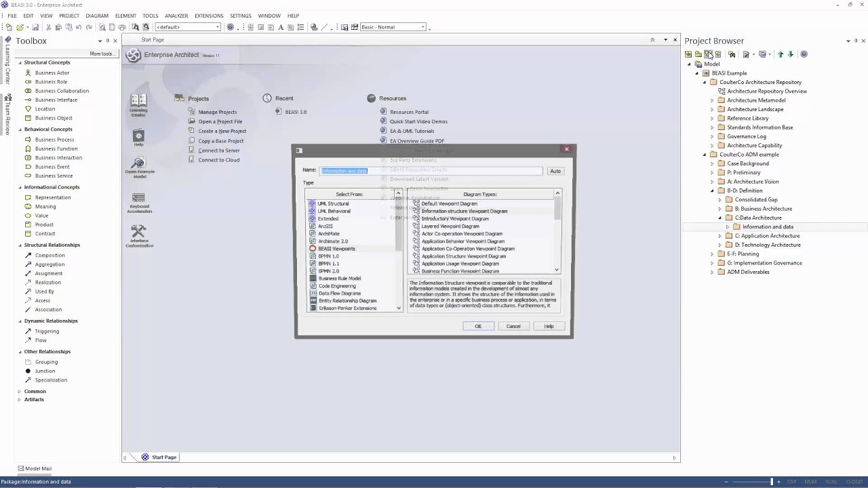Viewport: 868px width, 488px height.
Task: Open the Resources Portal link
Action: (x=409, y=112)
